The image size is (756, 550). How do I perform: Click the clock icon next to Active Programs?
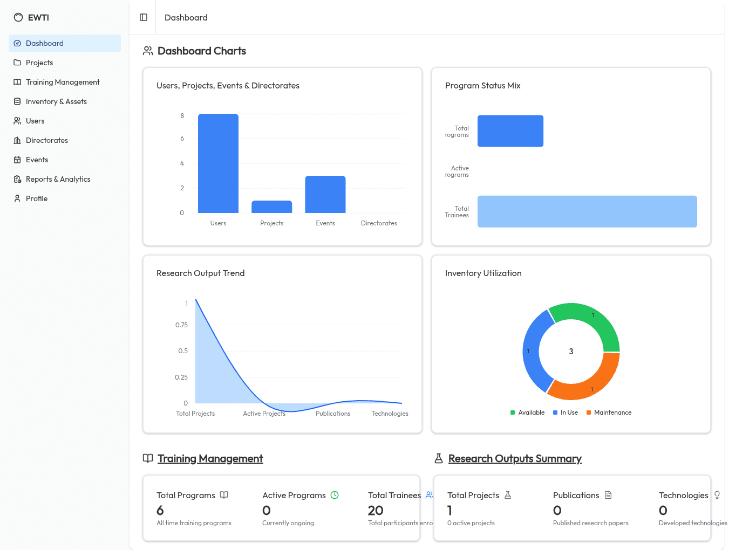pos(335,495)
